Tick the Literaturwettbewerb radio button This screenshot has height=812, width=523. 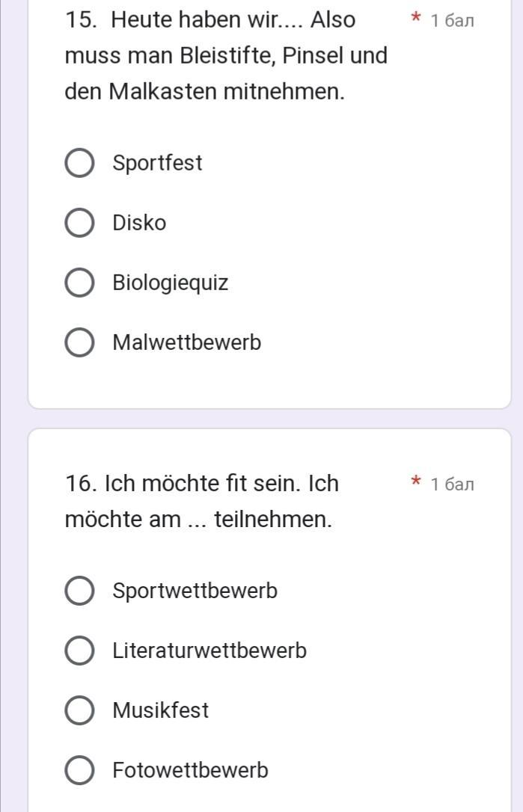click(80, 650)
